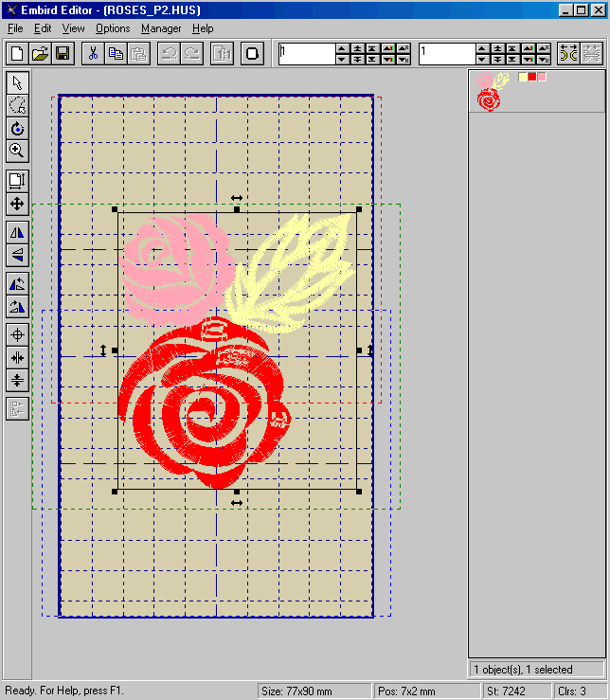
Task: Click the 'Clrs: 3' status entry
Action: pos(572,691)
